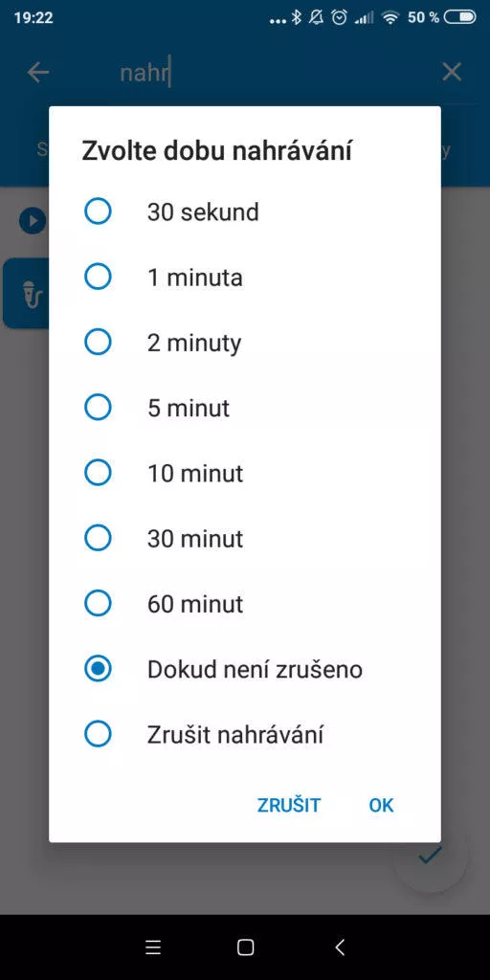Choose Zrušit nahrávání option

(245, 734)
